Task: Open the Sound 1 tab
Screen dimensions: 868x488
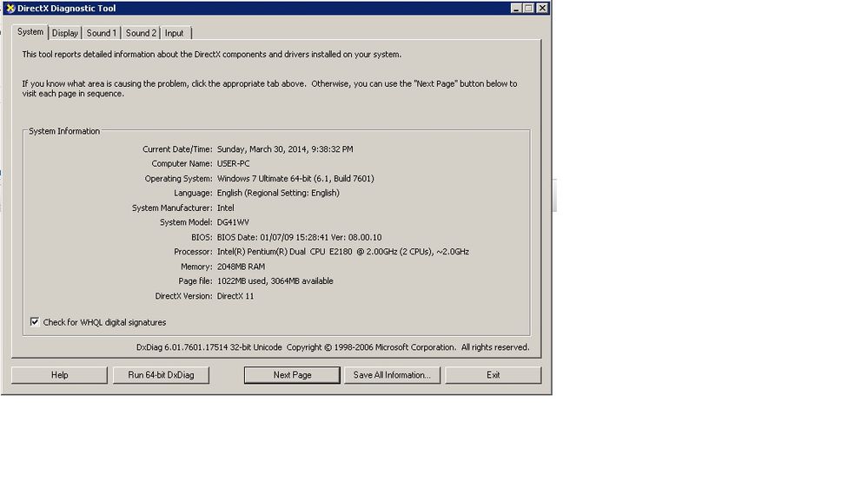Action: click(x=102, y=33)
